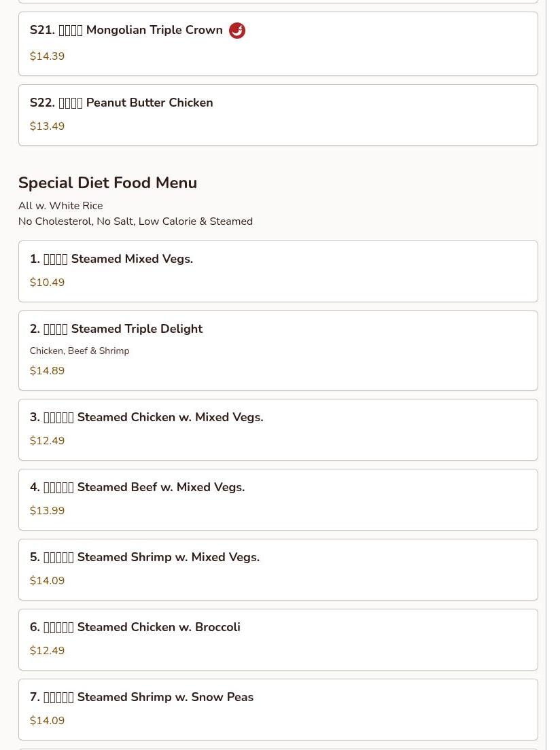Screen dimensions: 560x750
Task: Select S22 Peanut Butter Chicken item
Action: pos(278,115)
